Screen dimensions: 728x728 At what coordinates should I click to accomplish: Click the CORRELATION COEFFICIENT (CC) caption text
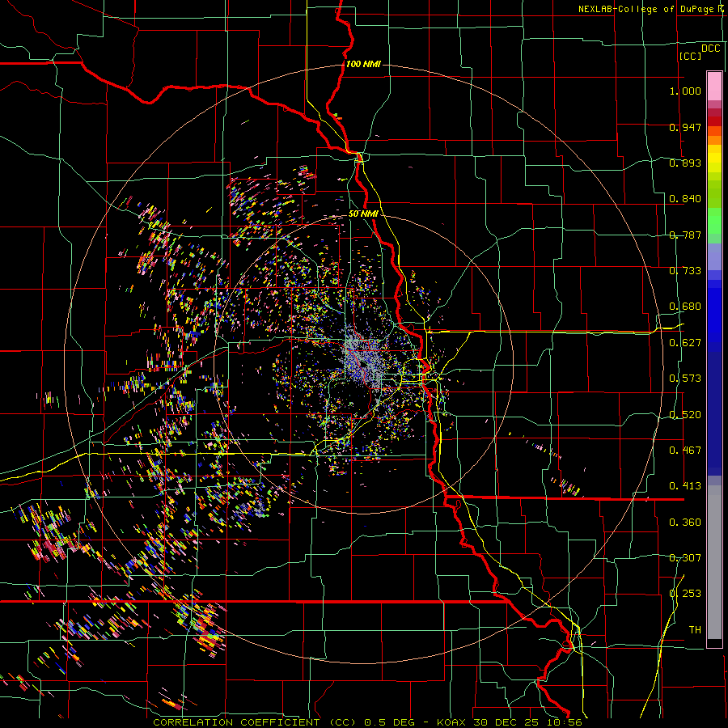coord(255,722)
